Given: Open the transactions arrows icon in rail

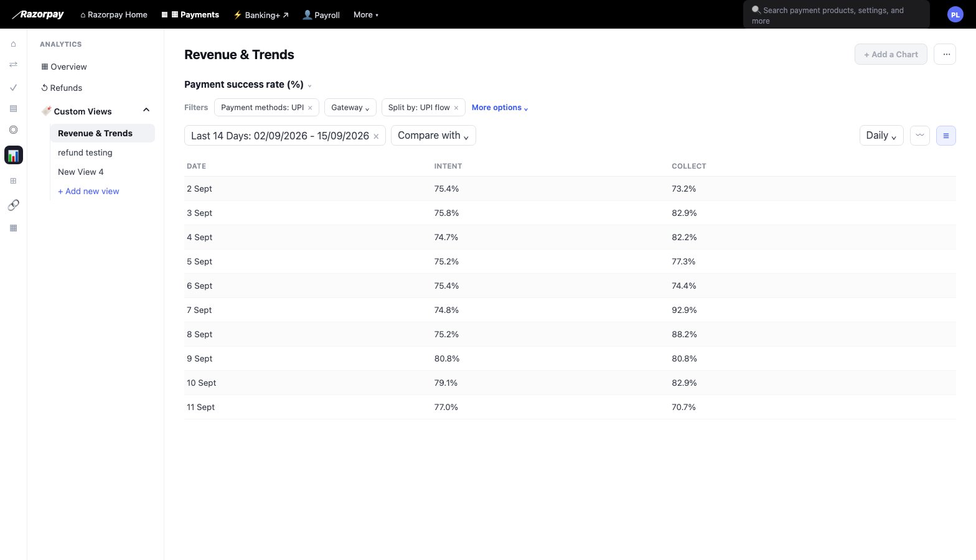Looking at the screenshot, I should 14,65.
